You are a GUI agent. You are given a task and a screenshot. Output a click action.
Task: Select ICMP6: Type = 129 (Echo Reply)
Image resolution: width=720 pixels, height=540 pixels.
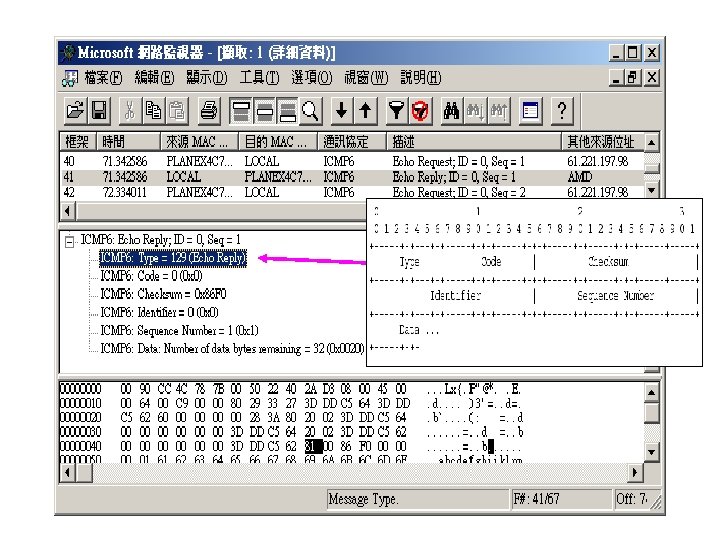173,258
